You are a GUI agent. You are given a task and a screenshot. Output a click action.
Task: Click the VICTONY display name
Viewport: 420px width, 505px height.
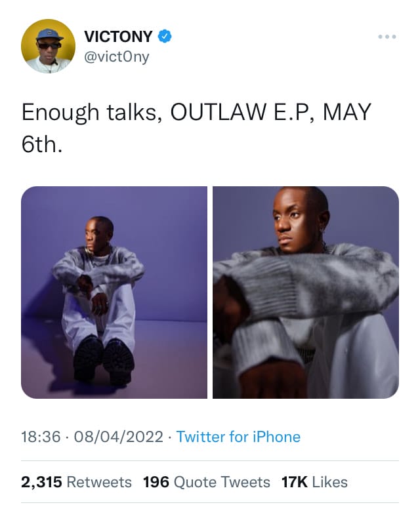point(118,36)
